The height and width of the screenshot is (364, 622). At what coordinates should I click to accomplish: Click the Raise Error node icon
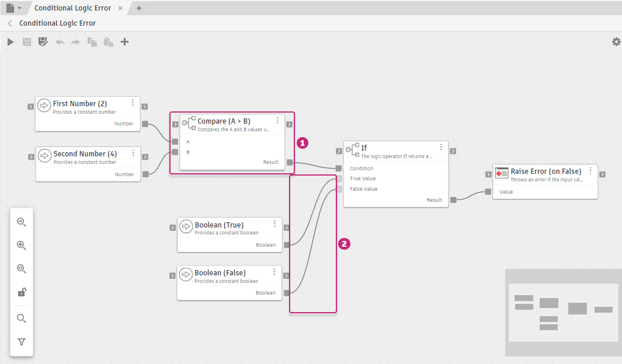tap(502, 173)
